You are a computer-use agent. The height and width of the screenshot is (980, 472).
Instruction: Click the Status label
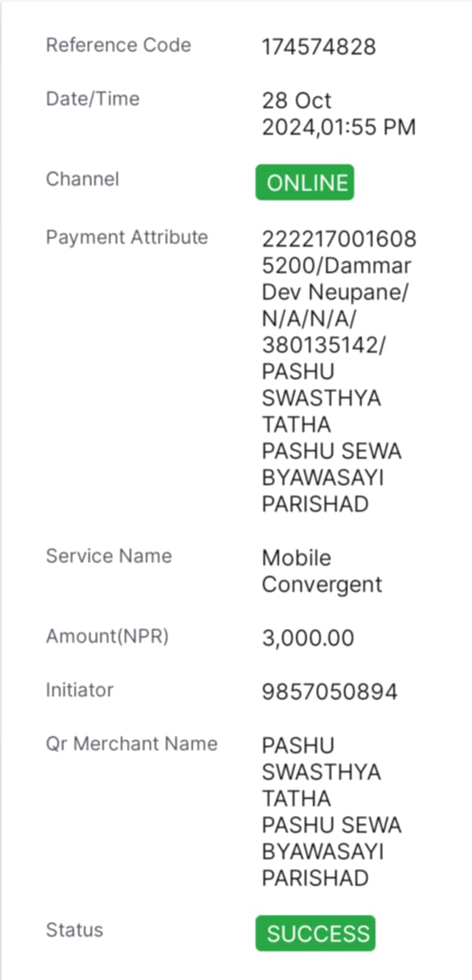[74, 930]
